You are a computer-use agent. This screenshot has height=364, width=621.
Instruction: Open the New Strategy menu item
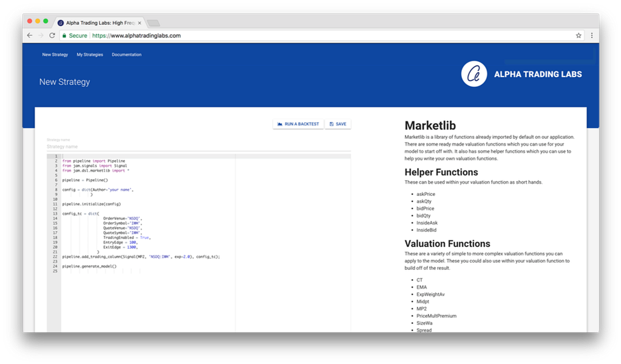[x=55, y=55]
